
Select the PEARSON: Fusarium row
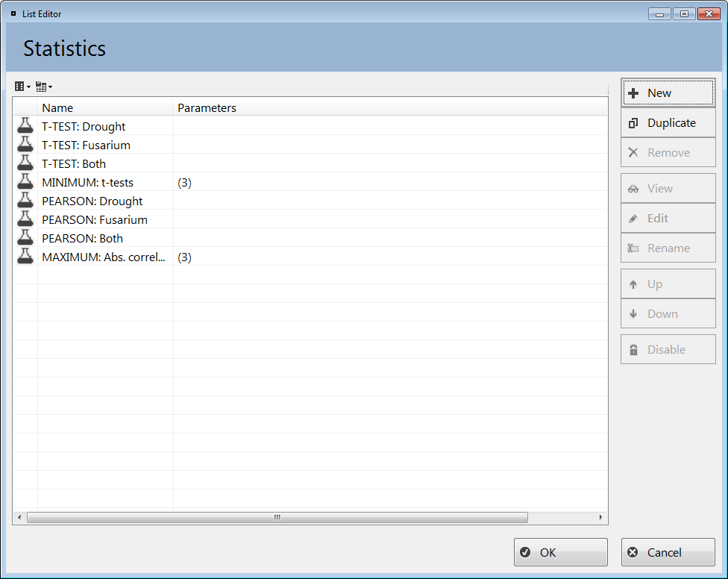310,219
